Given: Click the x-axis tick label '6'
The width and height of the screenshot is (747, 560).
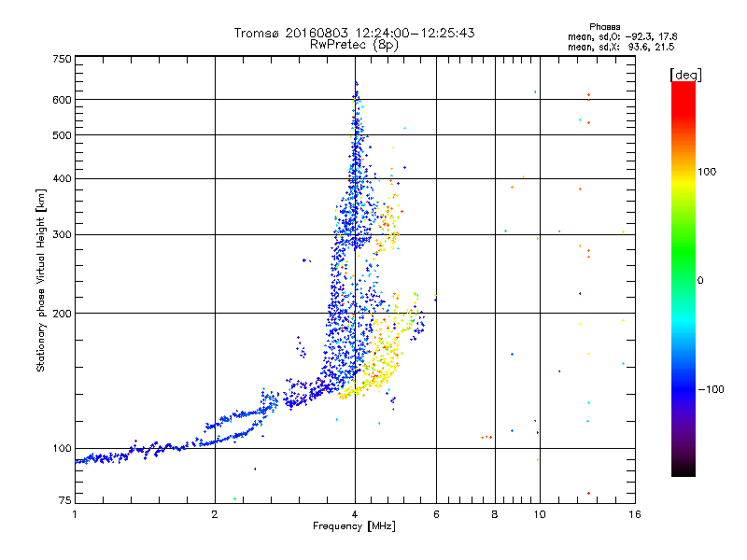Looking at the screenshot, I should tap(436, 514).
